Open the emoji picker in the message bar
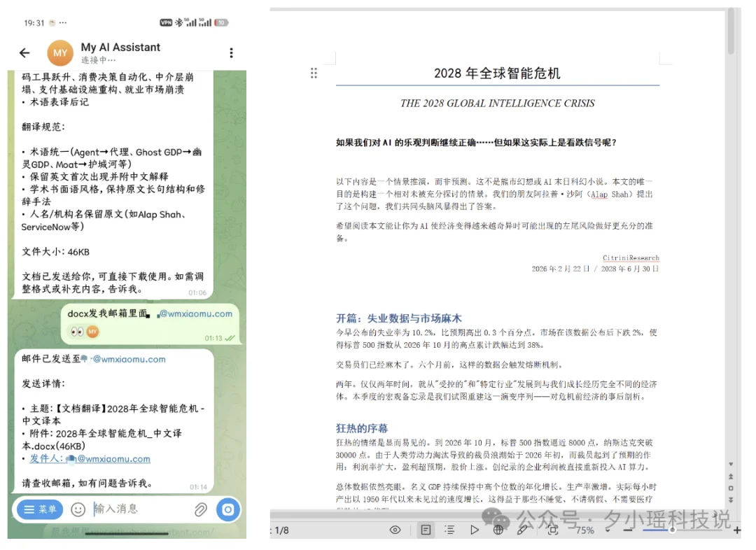This screenshot has width=756, height=550. [x=78, y=509]
